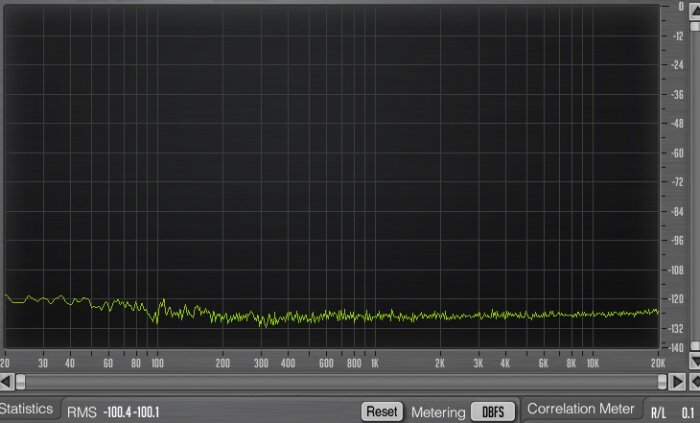Click the 20K frequency axis label

point(658,363)
